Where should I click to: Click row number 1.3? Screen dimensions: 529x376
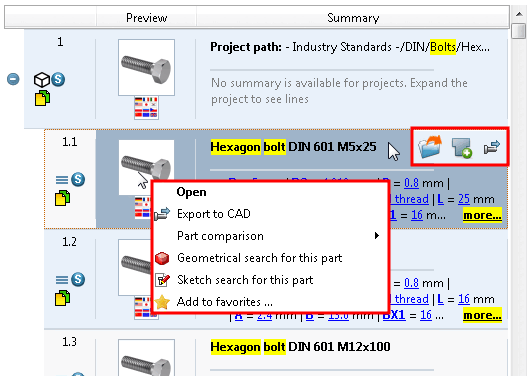click(x=69, y=342)
